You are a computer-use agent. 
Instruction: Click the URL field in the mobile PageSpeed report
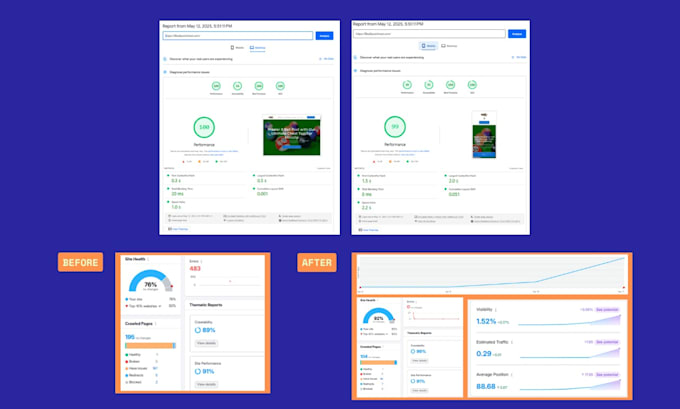click(x=429, y=34)
